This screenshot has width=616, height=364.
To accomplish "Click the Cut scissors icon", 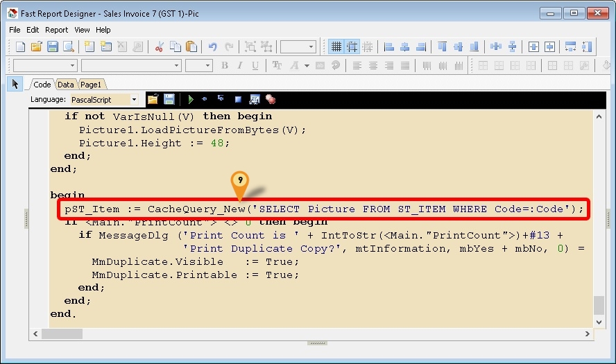I will point(160,47).
